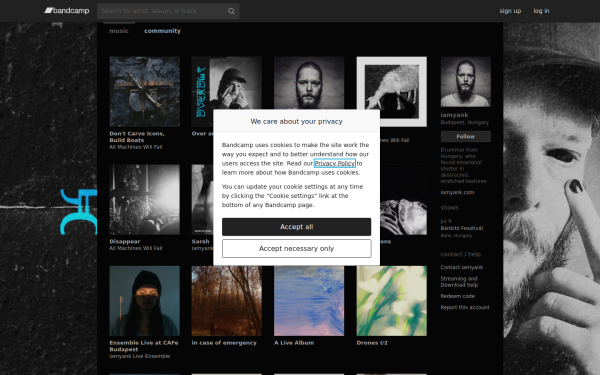Click the Sarah album title
This screenshot has width=600, height=375.
coord(201,241)
